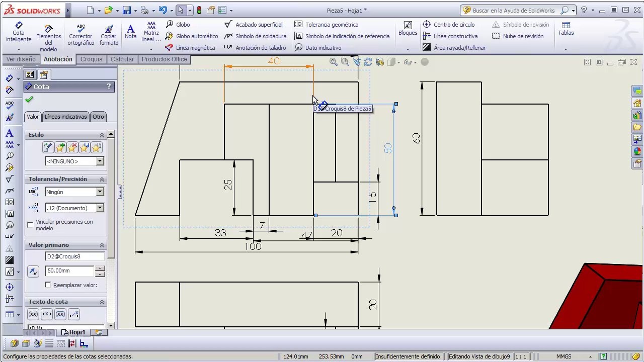The image size is (644, 362).
Task: Open Cota panel help question mark
Action: tap(109, 86)
